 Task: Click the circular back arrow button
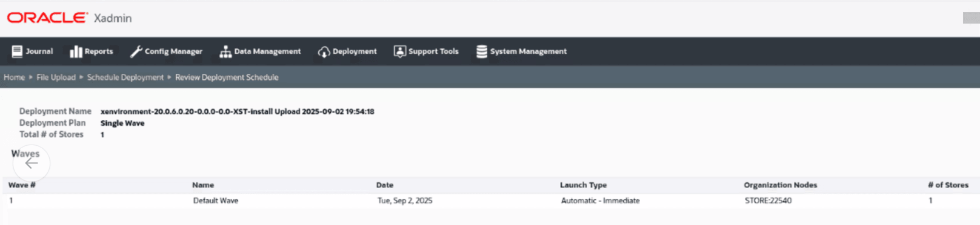(32, 163)
